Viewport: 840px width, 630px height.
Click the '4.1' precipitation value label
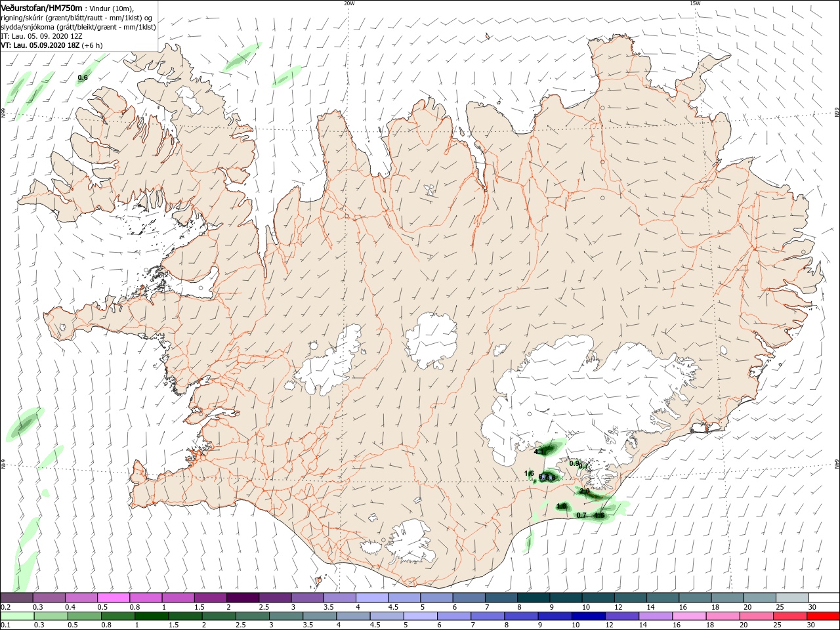click(539, 451)
